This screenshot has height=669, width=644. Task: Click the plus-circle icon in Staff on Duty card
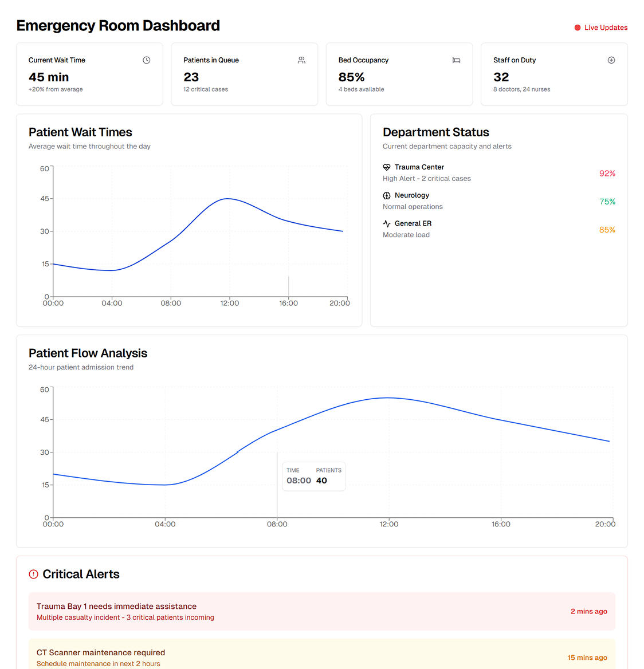[x=611, y=60]
